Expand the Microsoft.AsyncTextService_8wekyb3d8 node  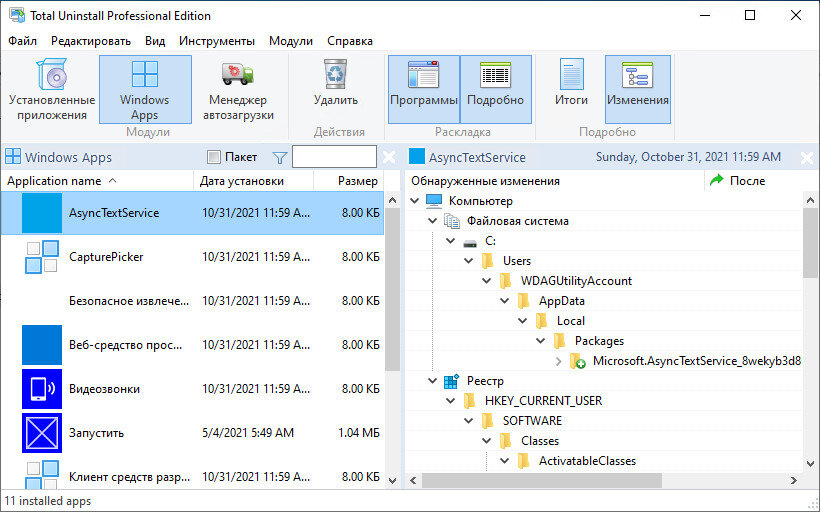559,361
